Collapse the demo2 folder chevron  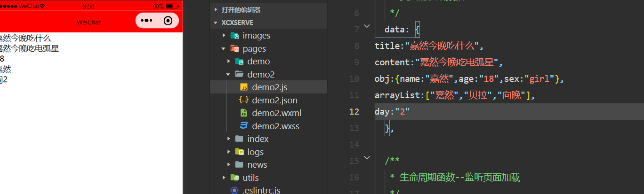[229, 74]
